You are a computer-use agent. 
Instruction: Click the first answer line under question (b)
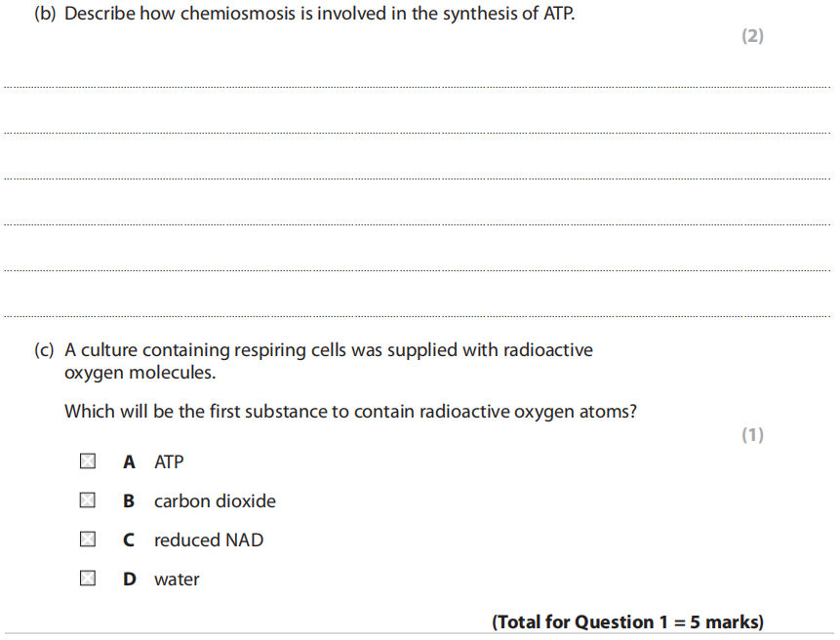pos(418,87)
